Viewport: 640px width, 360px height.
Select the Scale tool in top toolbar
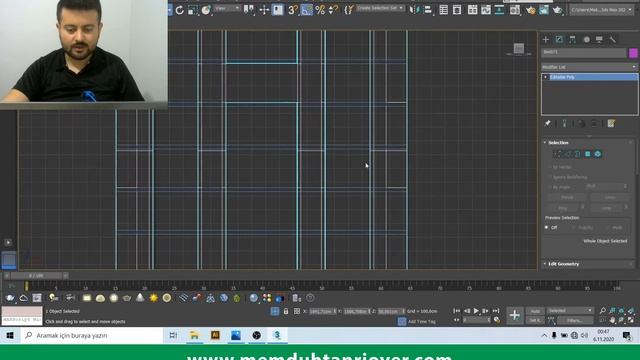point(193,10)
